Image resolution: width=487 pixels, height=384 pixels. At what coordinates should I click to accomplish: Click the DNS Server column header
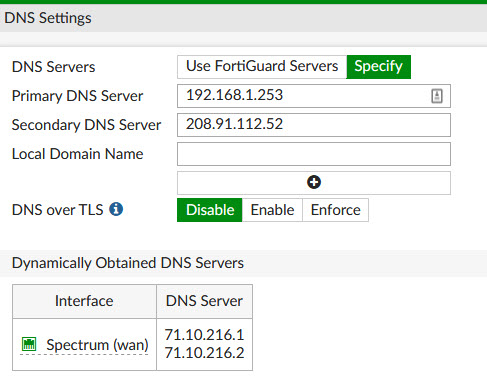pyautogui.click(x=204, y=301)
